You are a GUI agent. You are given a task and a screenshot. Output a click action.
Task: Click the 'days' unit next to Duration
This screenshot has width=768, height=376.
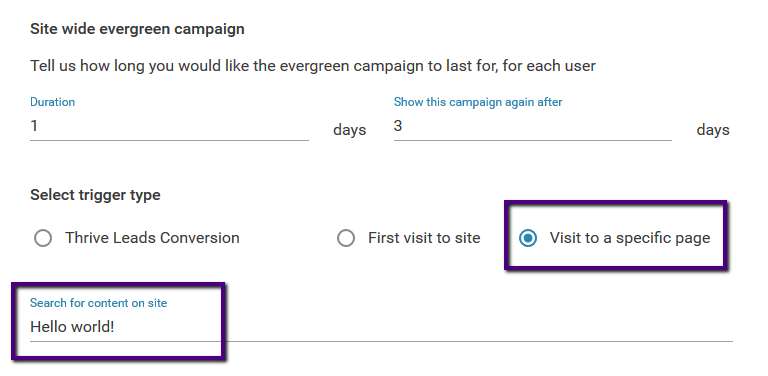(350, 130)
